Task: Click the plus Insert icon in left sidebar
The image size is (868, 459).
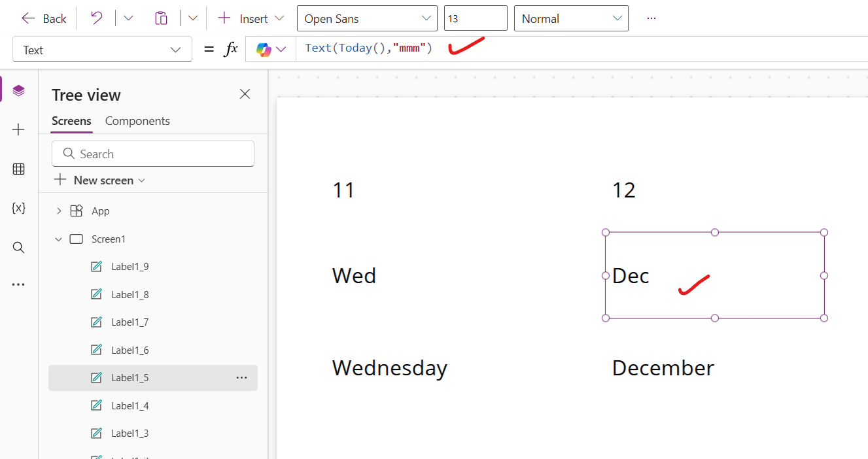Action: click(x=18, y=130)
